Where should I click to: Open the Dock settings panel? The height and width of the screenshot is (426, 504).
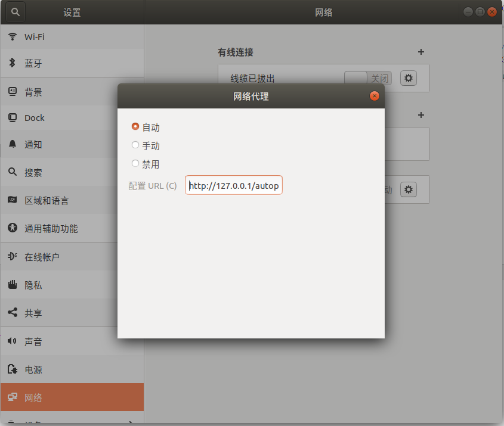(x=72, y=118)
